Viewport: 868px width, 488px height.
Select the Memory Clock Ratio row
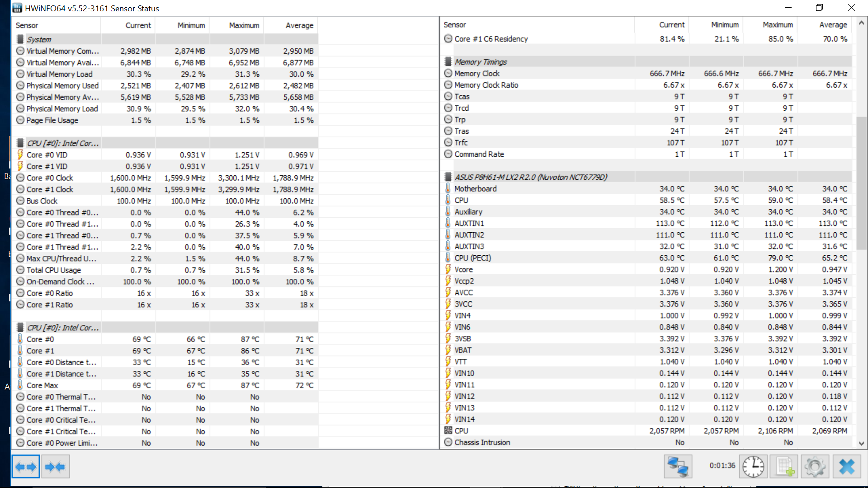646,85
